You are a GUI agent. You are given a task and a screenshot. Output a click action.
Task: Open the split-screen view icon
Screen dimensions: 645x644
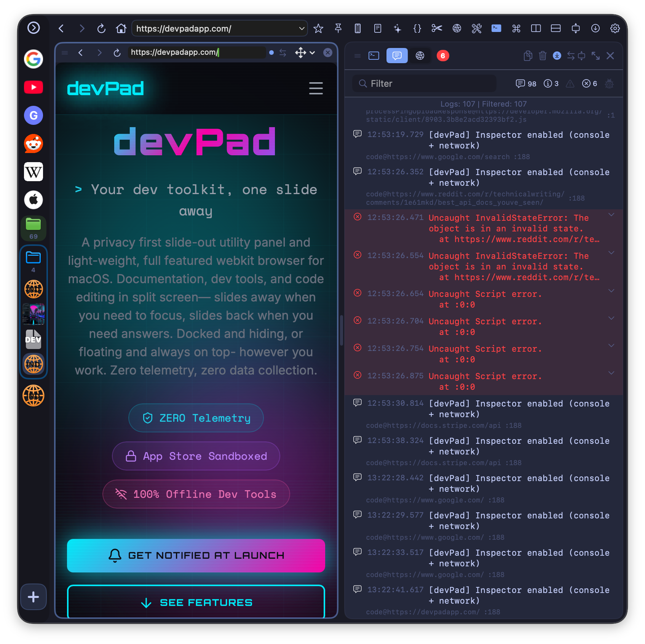tap(536, 28)
